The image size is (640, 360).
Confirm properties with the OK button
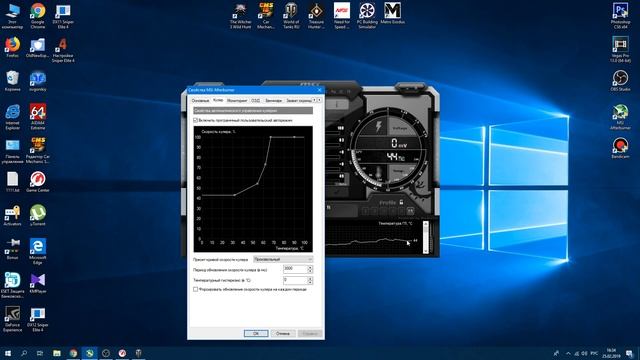pyautogui.click(x=256, y=333)
